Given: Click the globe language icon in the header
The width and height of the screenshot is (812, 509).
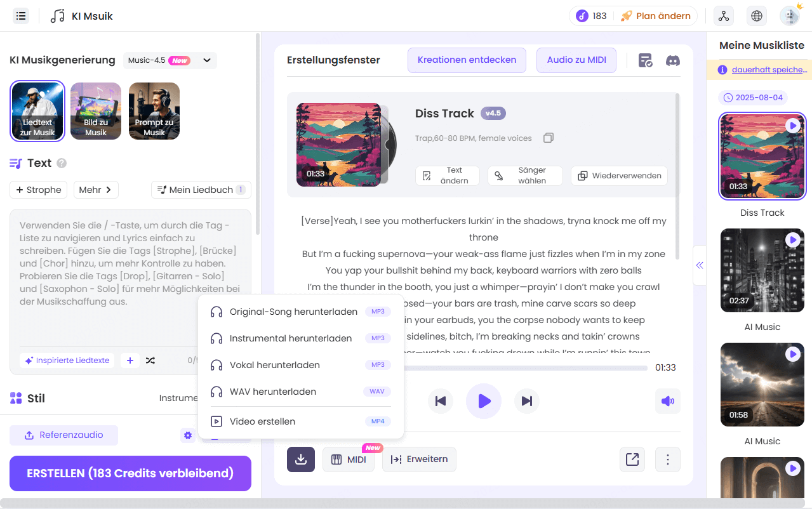Looking at the screenshot, I should pos(756,15).
